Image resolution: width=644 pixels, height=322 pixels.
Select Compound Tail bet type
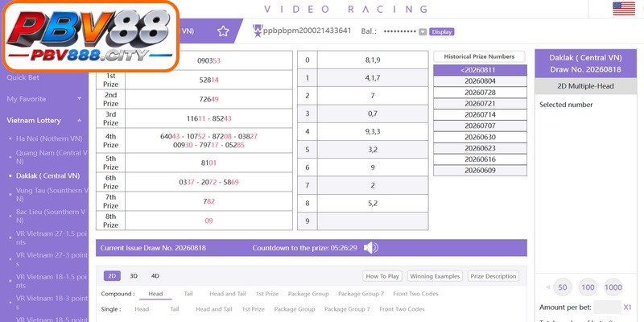pos(188,294)
